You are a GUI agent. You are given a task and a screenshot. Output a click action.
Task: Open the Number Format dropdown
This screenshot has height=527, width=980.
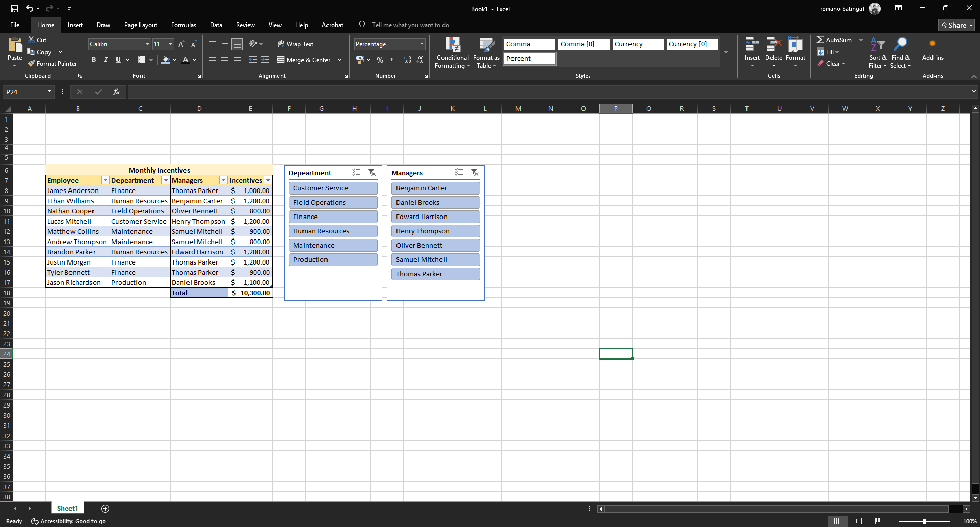coord(422,44)
